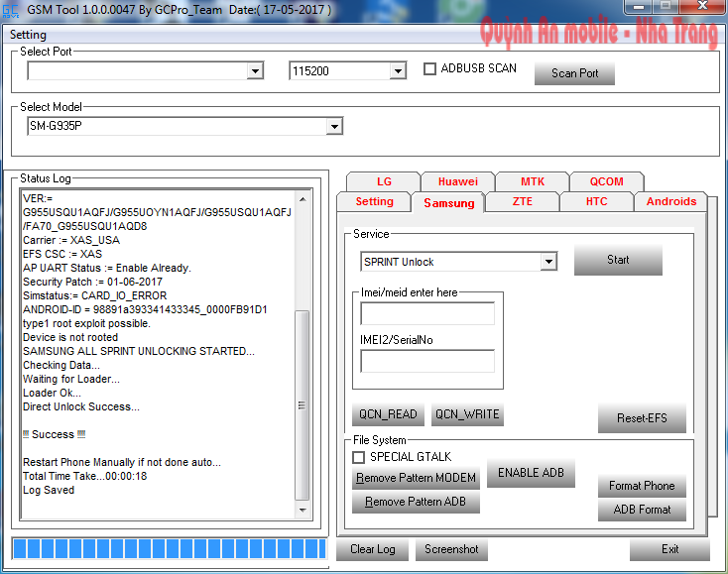728x574 pixels.
Task: Click the 'Simstatus:= CARD_IO_ERROR' log line
Action: (94, 295)
